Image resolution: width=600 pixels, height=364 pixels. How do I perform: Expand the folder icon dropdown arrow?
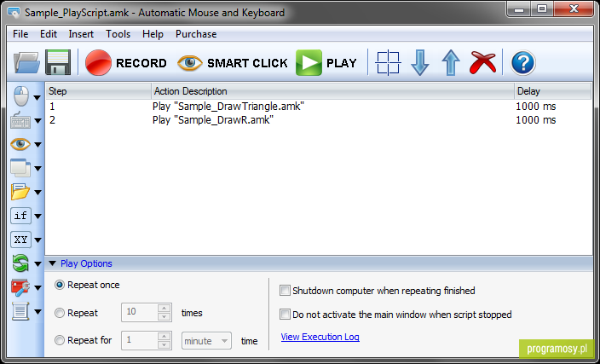click(37, 192)
